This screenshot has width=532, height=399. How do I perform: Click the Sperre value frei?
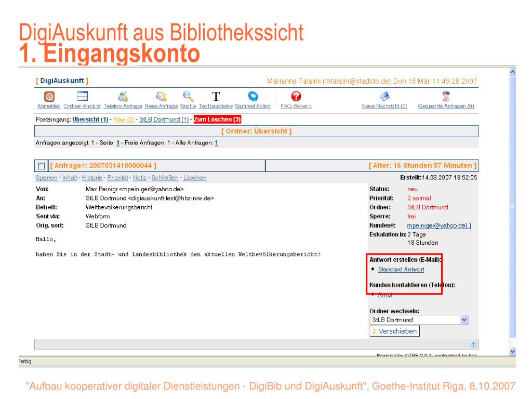tap(411, 217)
